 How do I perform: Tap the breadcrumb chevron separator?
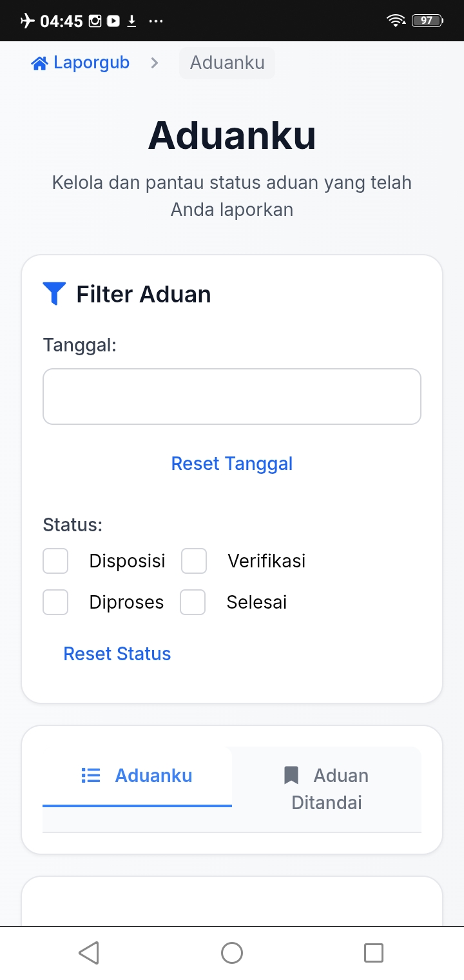[x=155, y=63]
